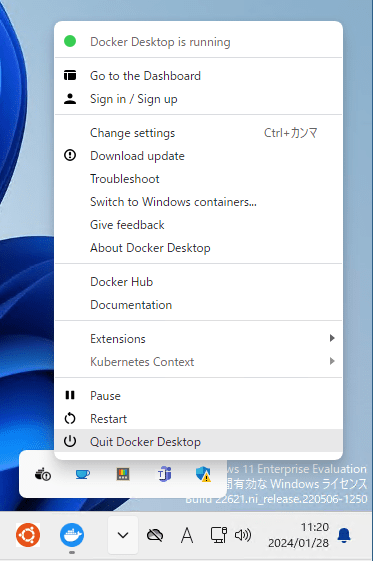Collapse hidden icons tray chevron
Screen dimensions: 373x561
[123, 535]
